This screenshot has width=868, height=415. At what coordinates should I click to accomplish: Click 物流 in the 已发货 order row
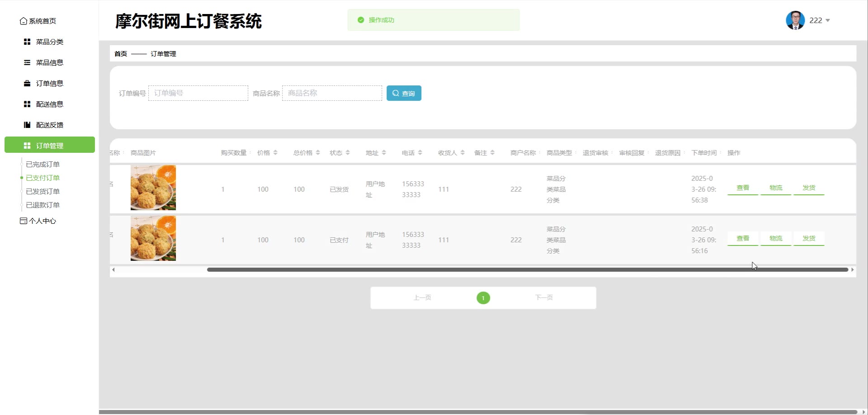pyautogui.click(x=776, y=188)
